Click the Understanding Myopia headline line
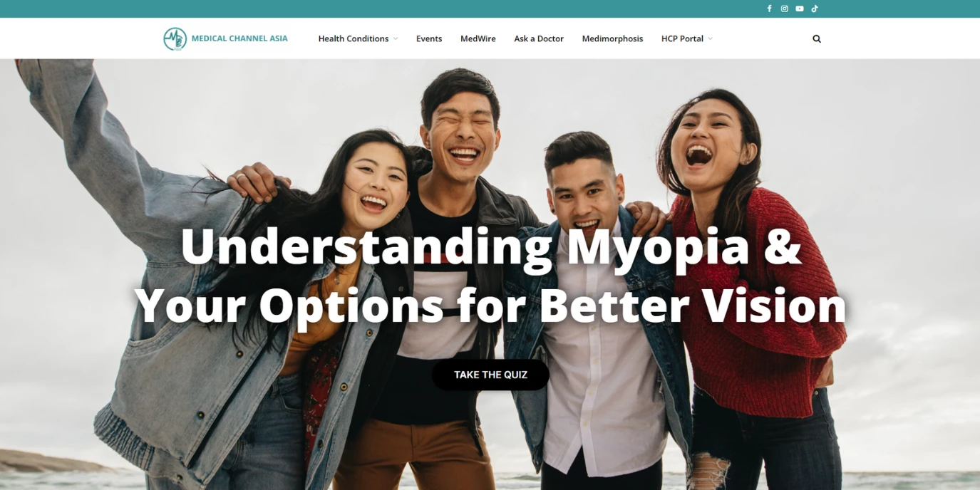The image size is (980, 490). coord(490,246)
